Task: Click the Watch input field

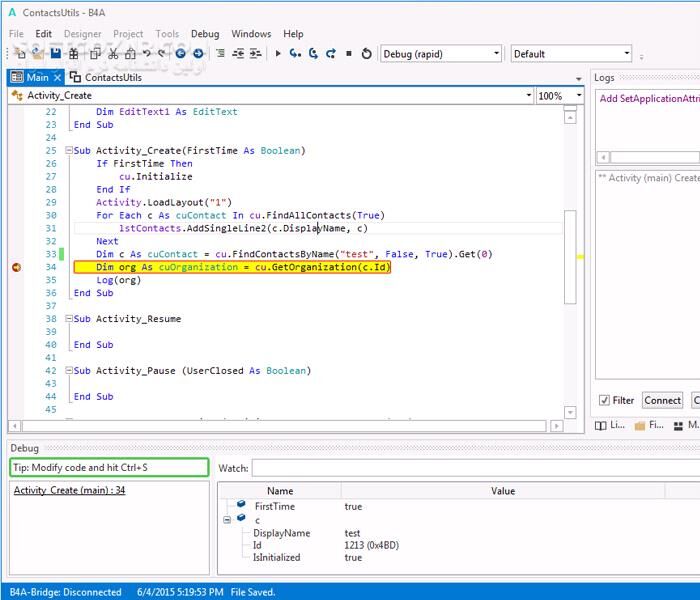Action: (x=470, y=467)
